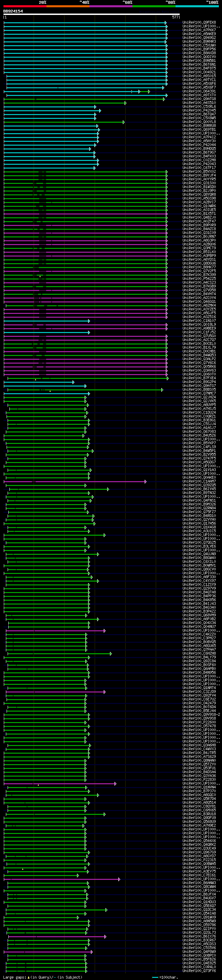
Task: Select hit label UniRef100_B9G2P4
Action: (x=199, y=382)
